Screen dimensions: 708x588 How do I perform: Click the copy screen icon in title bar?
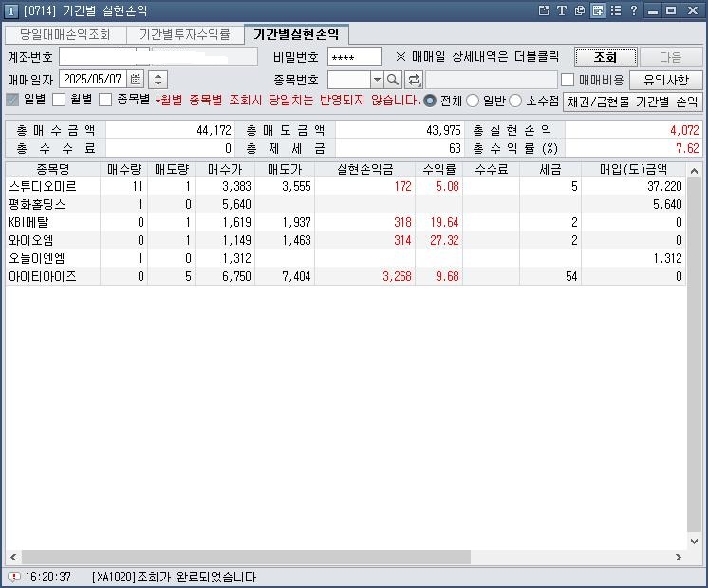point(580,10)
